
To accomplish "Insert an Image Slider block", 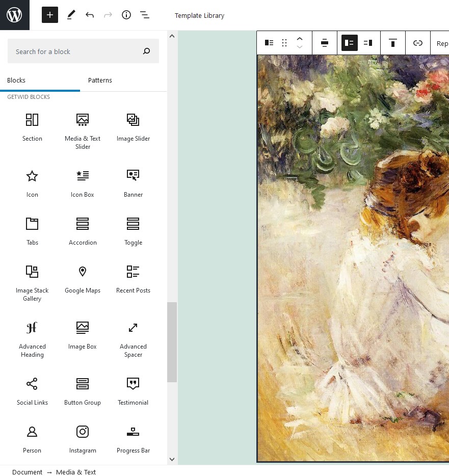I will tap(133, 128).
